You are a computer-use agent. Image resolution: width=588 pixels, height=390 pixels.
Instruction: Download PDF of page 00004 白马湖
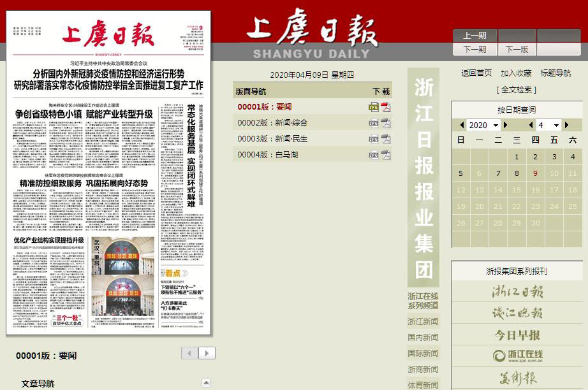click(386, 155)
